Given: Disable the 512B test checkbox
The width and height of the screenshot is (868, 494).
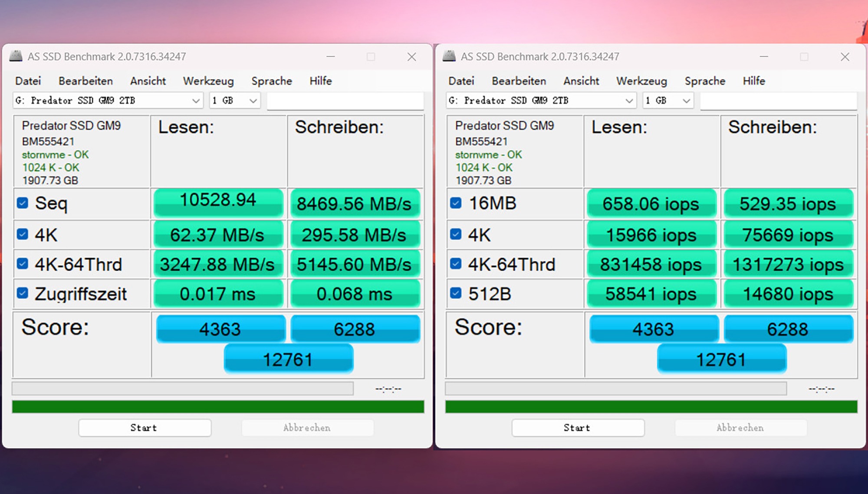Looking at the screenshot, I should click(x=456, y=293).
